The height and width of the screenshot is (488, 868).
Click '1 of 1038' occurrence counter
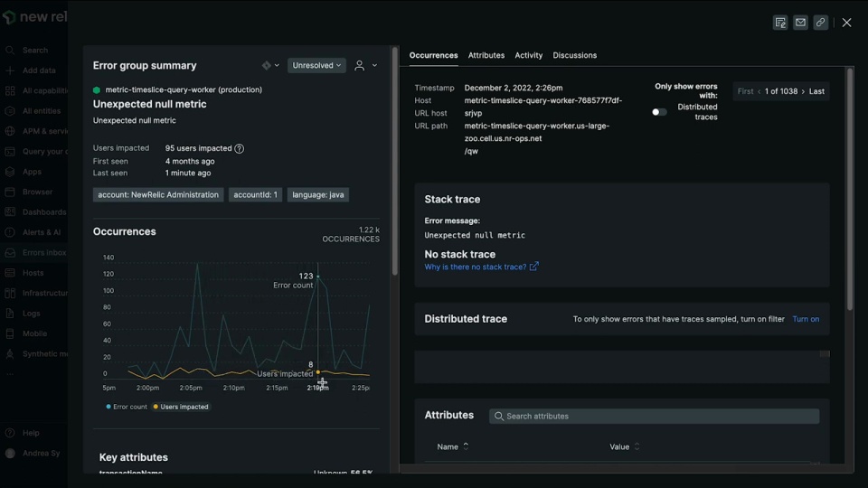(x=781, y=91)
